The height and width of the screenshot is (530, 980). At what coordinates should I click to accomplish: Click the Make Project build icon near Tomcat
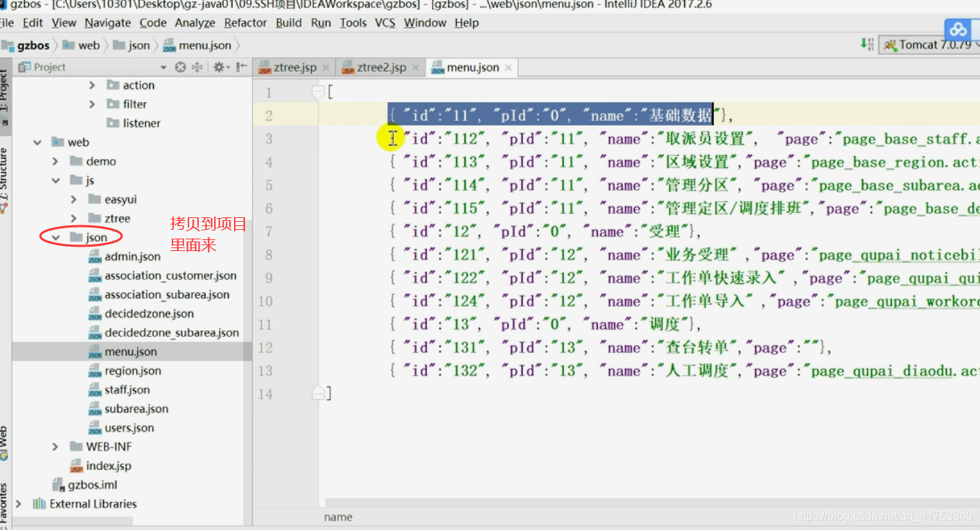(867, 45)
